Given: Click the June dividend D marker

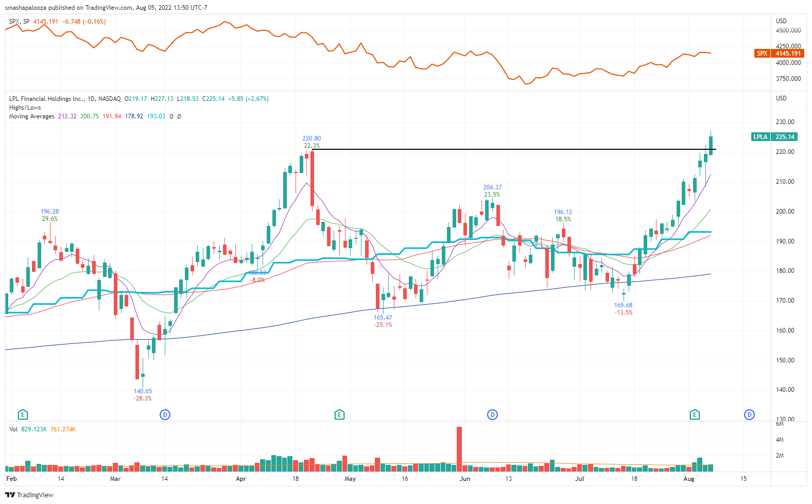Looking at the screenshot, I should [492, 414].
